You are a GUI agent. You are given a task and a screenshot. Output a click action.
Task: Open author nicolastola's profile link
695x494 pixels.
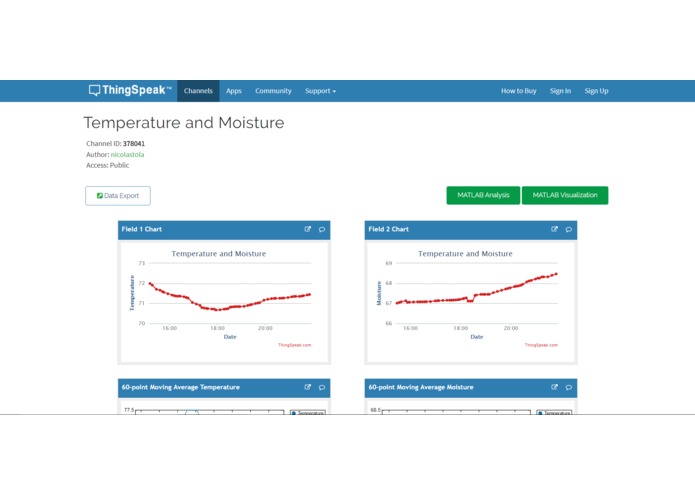point(127,154)
